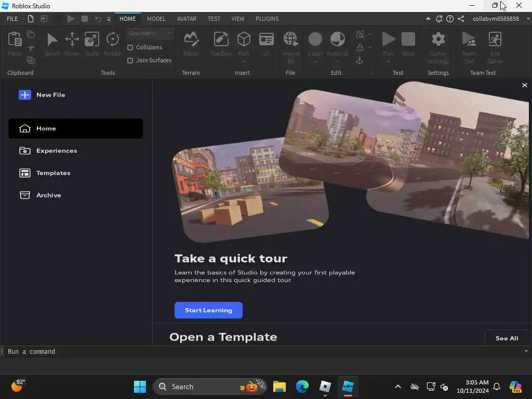This screenshot has height=399, width=532.
Task: Expand the Color dropdown arrow
Action: [315, 62]
